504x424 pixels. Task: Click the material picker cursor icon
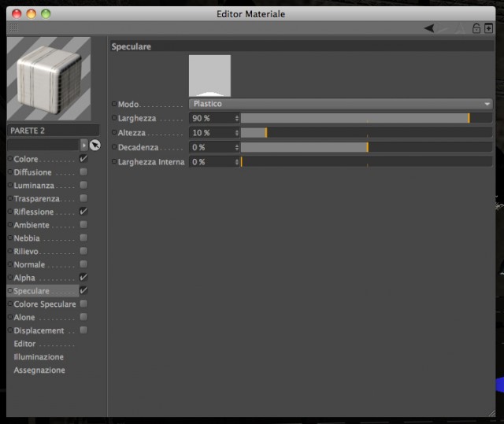[x=94, y=145]
